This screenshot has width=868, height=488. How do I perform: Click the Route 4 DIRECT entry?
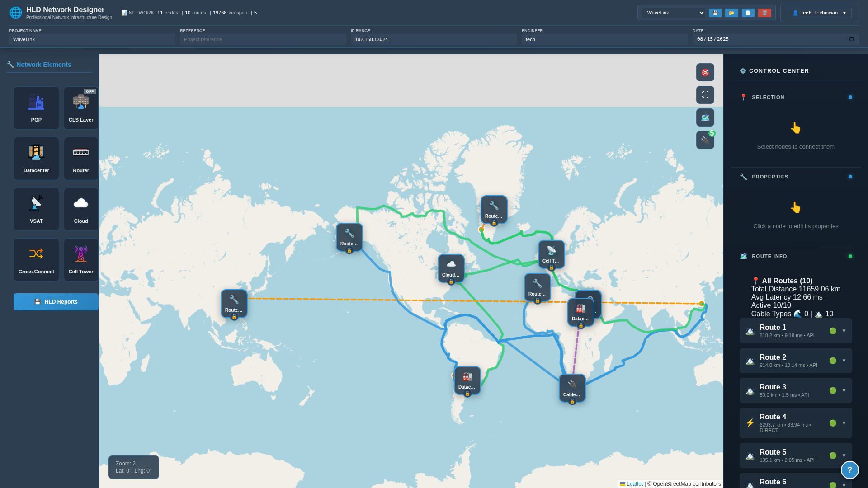796,423
